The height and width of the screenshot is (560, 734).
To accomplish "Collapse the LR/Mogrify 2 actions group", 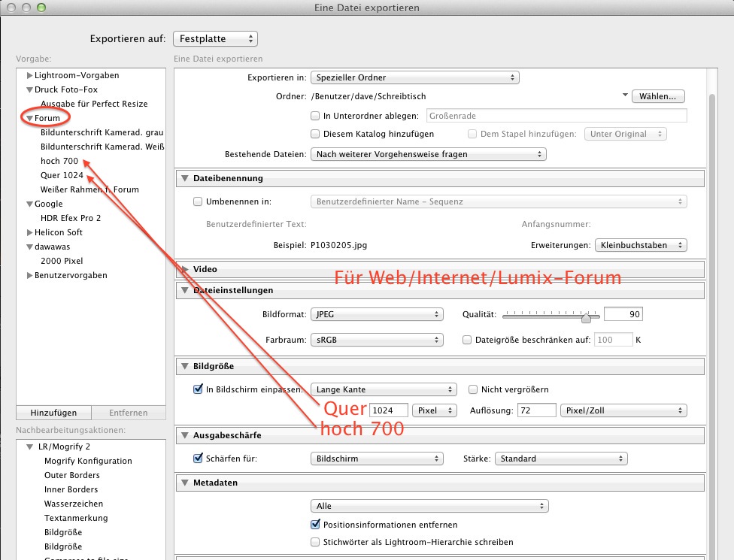I will [x=29, y=447].
